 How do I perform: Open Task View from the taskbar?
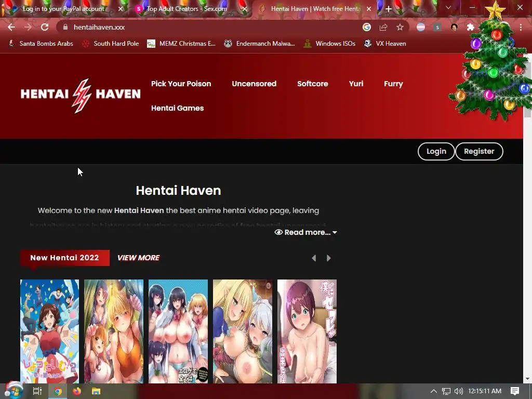37,391
